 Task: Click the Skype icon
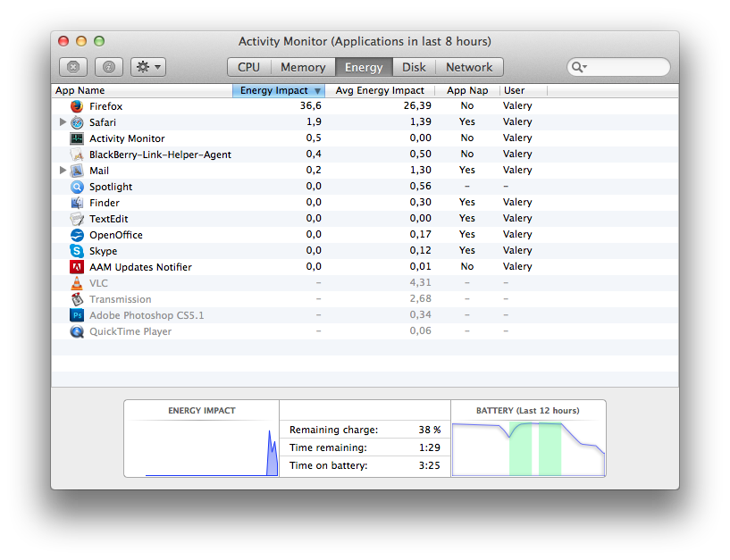[77, 251]
